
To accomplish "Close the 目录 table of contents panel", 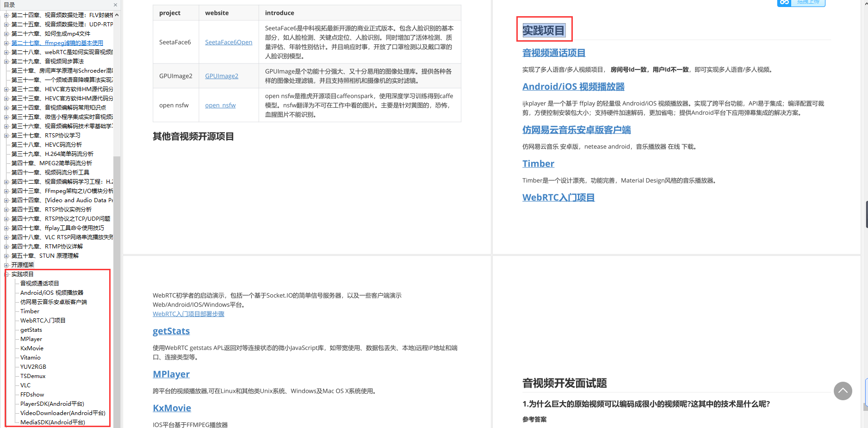I will point(115,5).
